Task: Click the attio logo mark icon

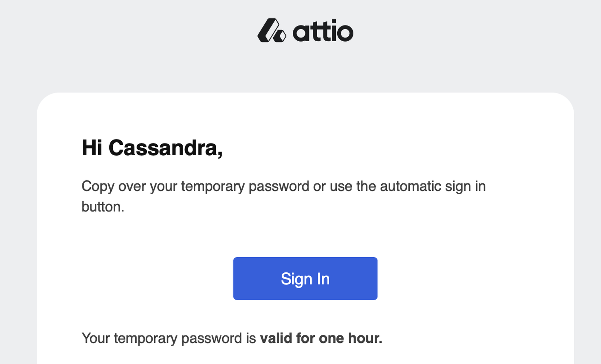Action: [x=272, y=30]
